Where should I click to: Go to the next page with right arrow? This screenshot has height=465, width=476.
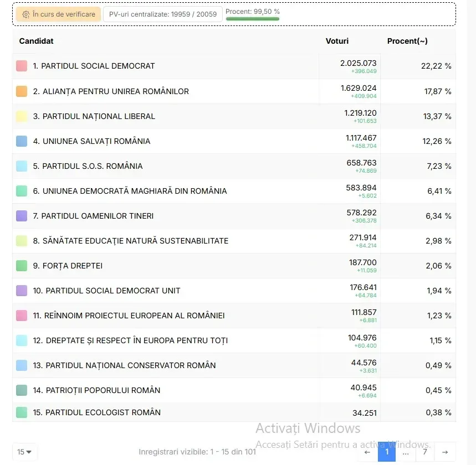tap(445, 452)
